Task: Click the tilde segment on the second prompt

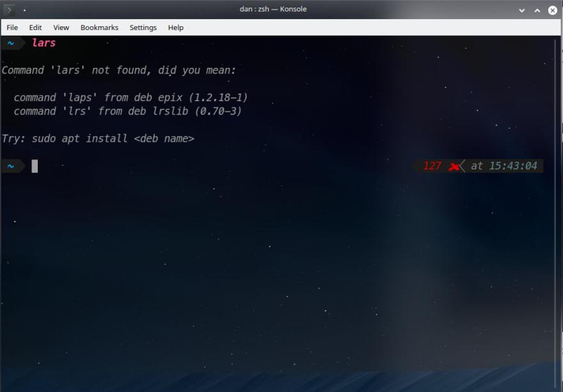Action: pyautogui.click(x=10, y=166)
